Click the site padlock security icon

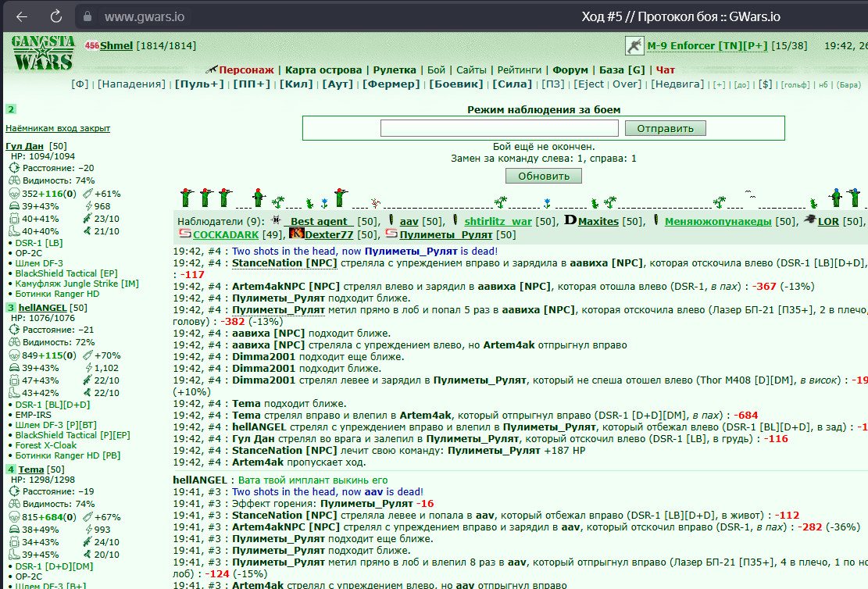coord(88,16)
